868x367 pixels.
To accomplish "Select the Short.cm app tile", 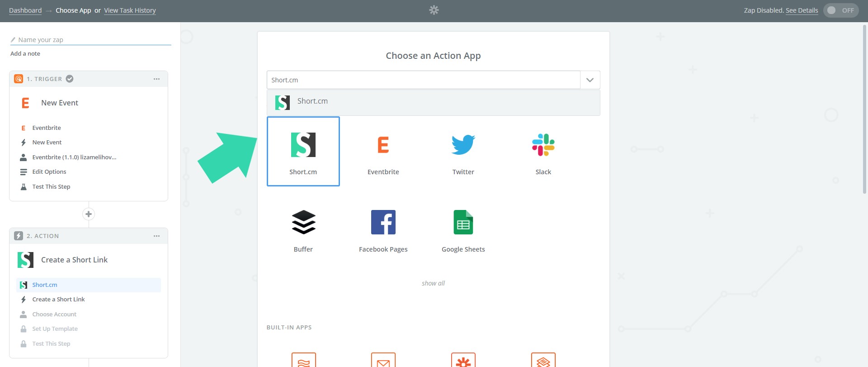I will pyautogui.click(x=303, y=151).
